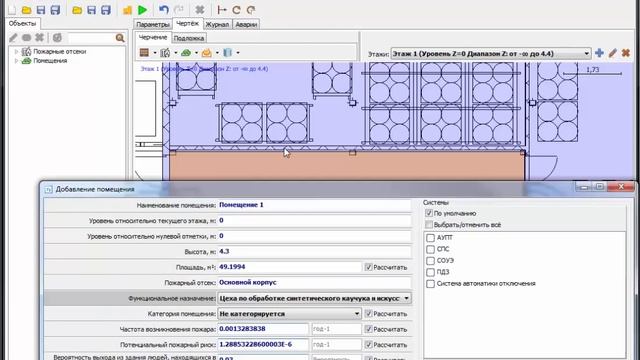Screen dimensions: 640x360
Task: Click the grey delete cross in the top toolbar
Action: [x=200, y=9]
